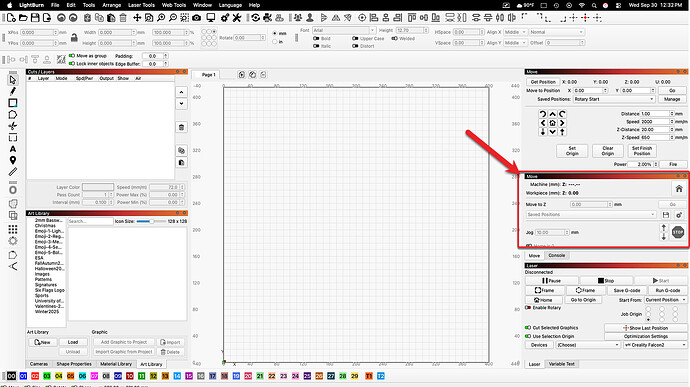
Task: Open the Start From Current Position dropdown
Action: 666,300
